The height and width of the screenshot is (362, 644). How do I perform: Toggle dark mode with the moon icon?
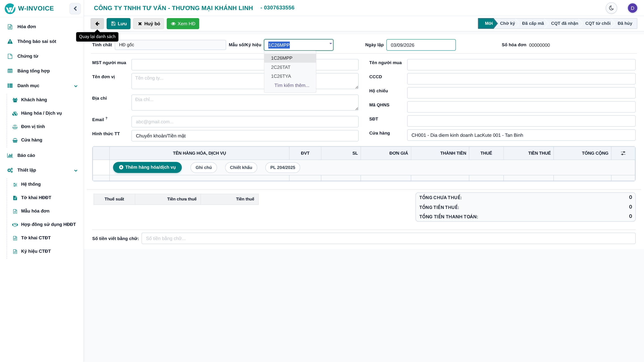[611, 8]
